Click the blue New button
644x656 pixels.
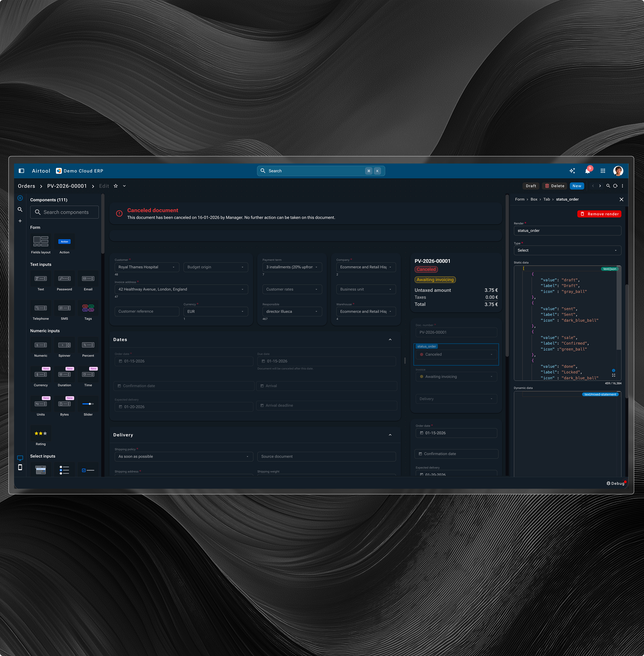tap(577, 186)
